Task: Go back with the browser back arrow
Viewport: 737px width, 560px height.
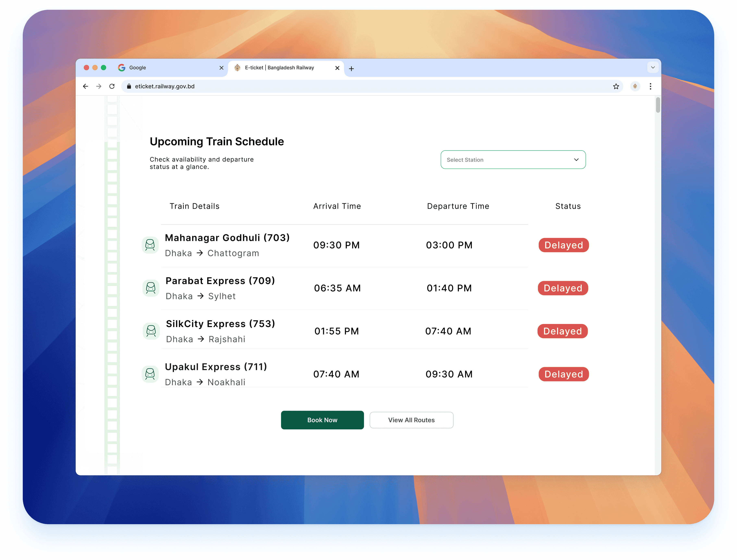Action: [86, 86]
